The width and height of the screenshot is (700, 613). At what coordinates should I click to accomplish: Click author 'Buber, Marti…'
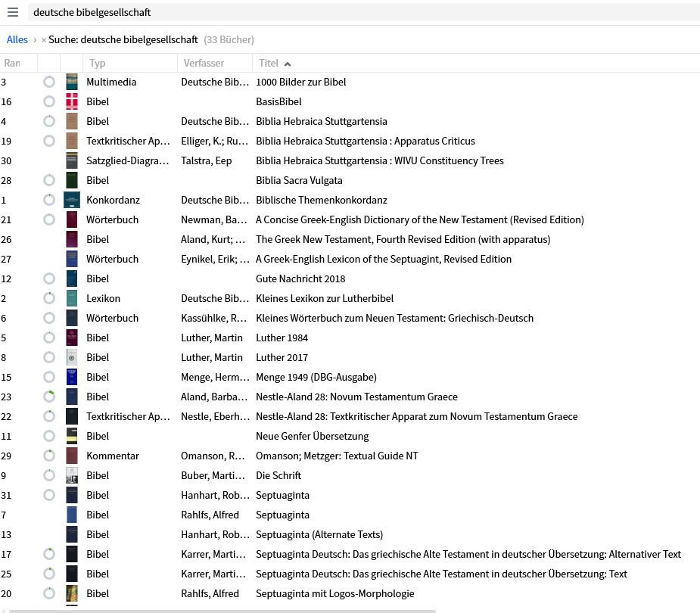coord(213,475)
